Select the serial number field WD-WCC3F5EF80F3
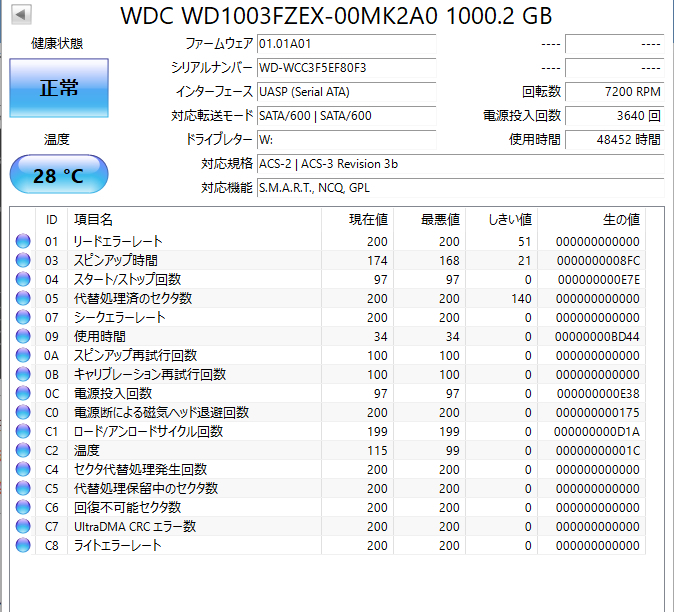The image size is (674, 612). coord(346,68)
